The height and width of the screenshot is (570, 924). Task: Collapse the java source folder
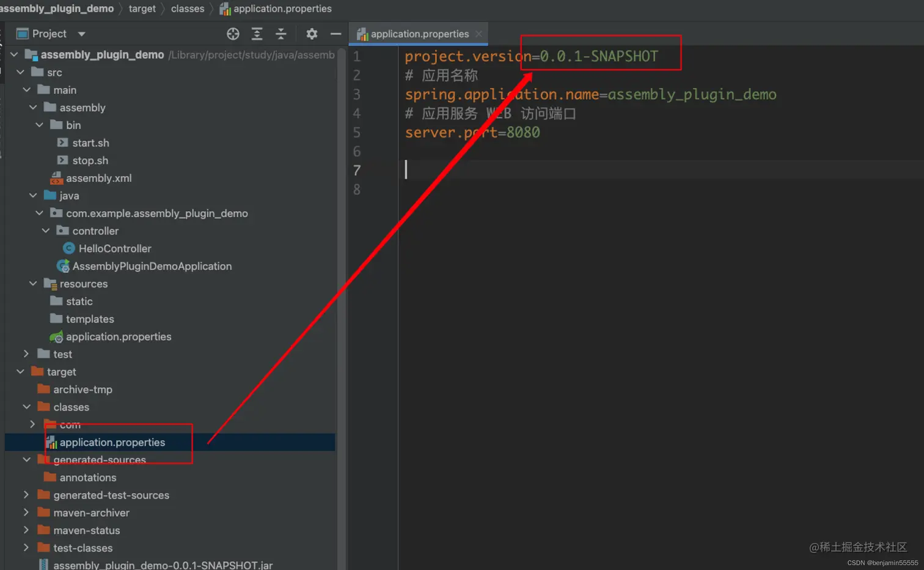33,196
